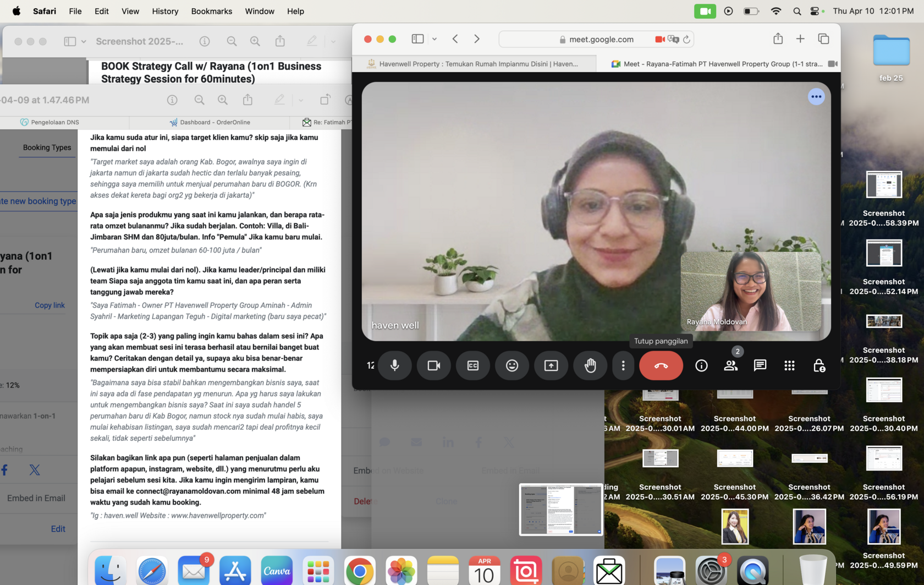The width and height of the screenshot is (924, 585).
Task: Open meeting details info icon
Action: 701,365
